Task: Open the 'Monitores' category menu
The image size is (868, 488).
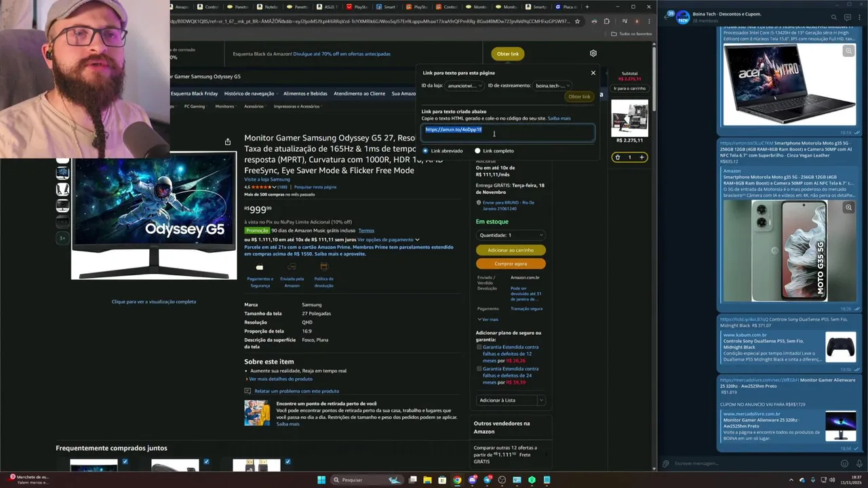Action: point(226,106)
